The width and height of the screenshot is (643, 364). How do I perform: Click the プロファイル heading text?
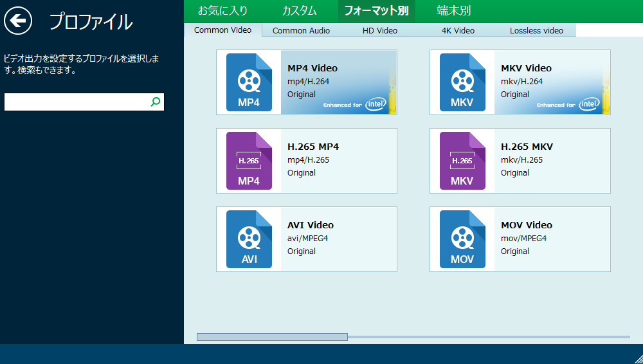[x=91, y=22]
